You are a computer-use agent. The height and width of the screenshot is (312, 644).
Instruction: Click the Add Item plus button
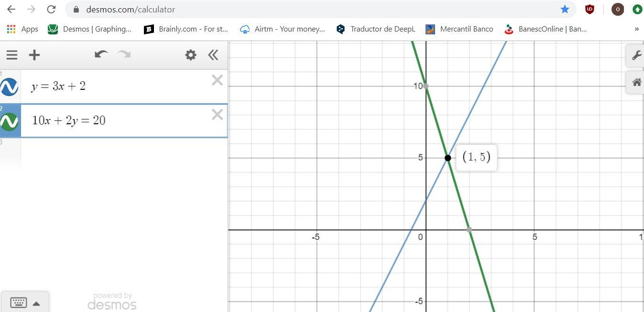34,55
